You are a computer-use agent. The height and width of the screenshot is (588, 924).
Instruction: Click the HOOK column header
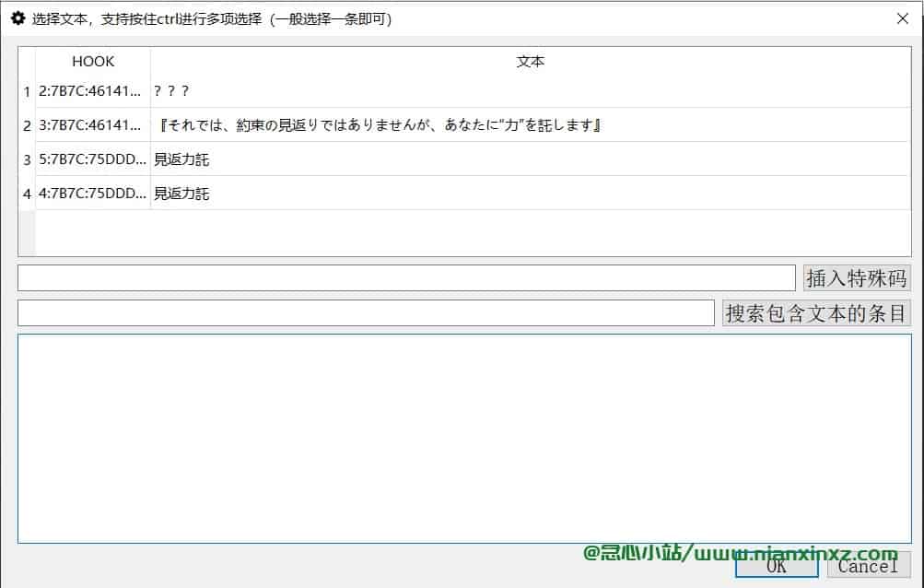(93, 62)
